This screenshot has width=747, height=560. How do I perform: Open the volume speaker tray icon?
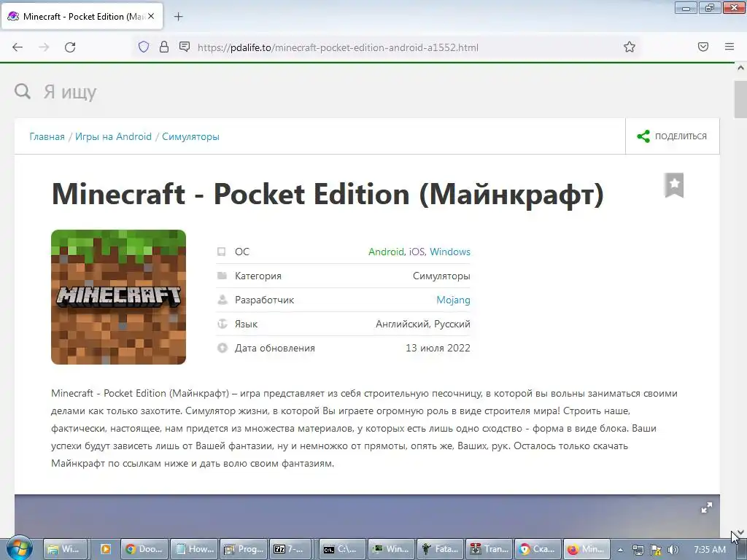(x=673, y=550)
